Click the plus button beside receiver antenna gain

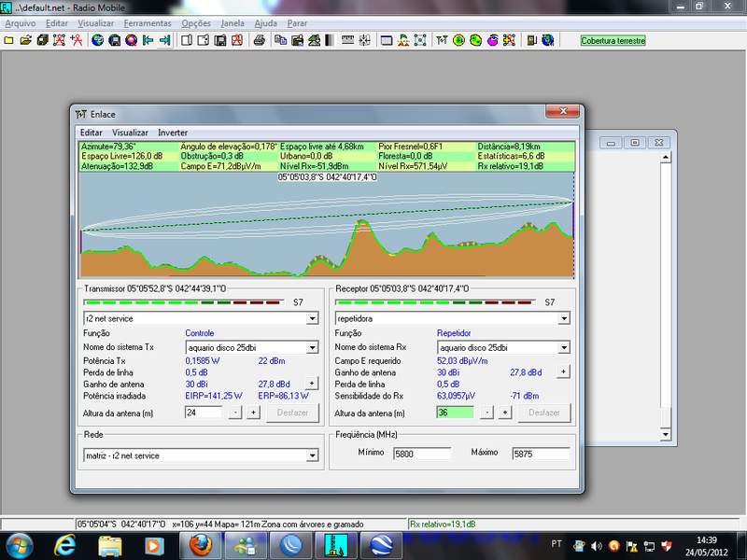point(563,371)
